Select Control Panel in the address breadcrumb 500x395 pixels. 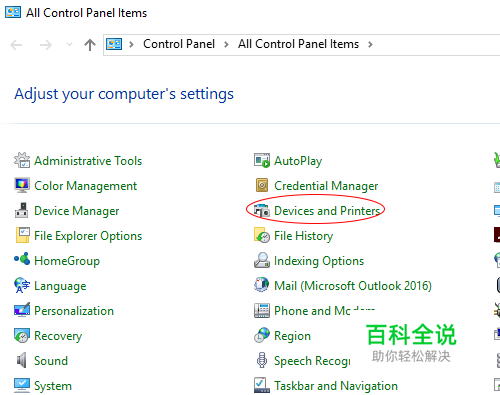(179, 44)
